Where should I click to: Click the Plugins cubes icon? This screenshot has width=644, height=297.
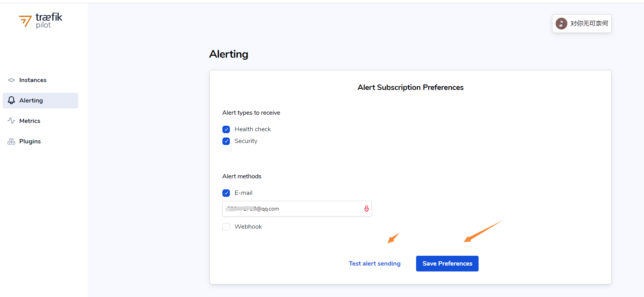(11, 141)
